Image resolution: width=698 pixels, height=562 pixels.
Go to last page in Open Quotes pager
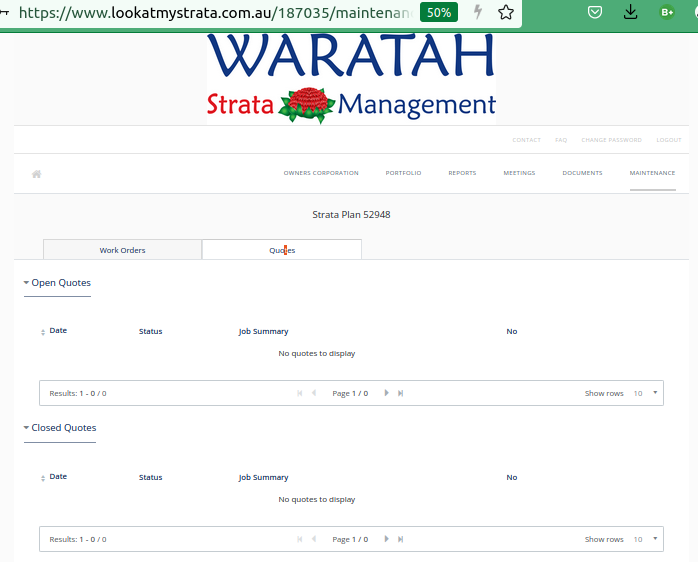click(401, 393)
